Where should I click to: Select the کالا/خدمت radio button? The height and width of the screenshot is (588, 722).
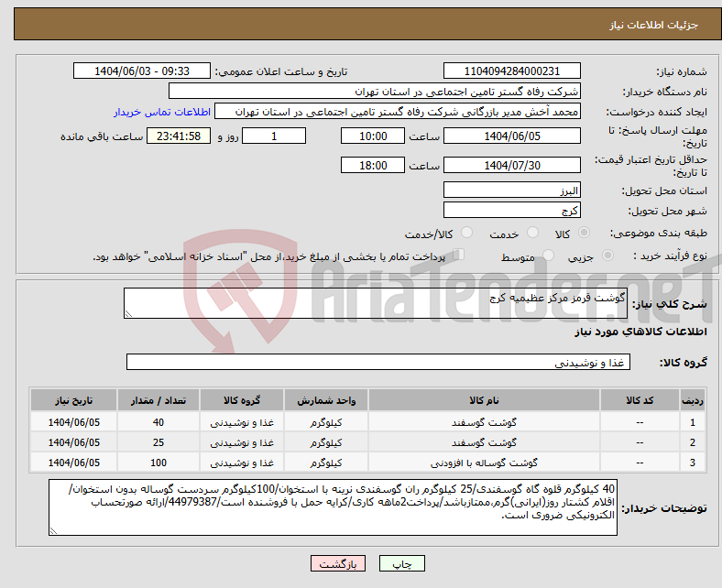[467, 233]
